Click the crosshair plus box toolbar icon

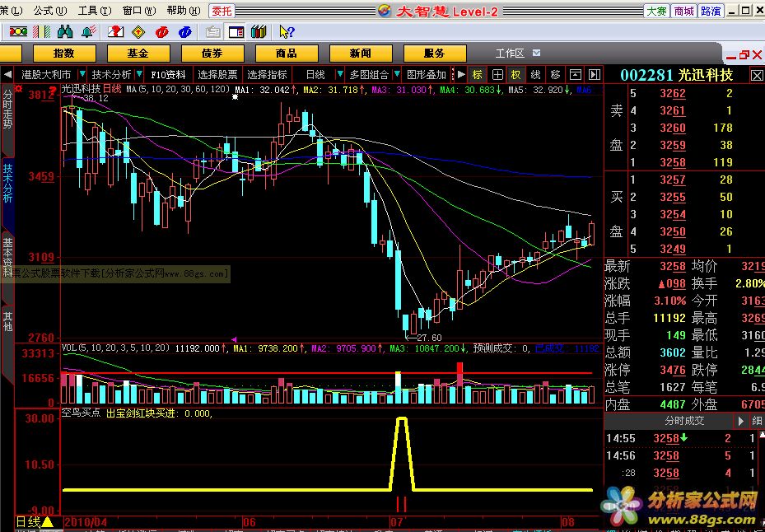497,75
